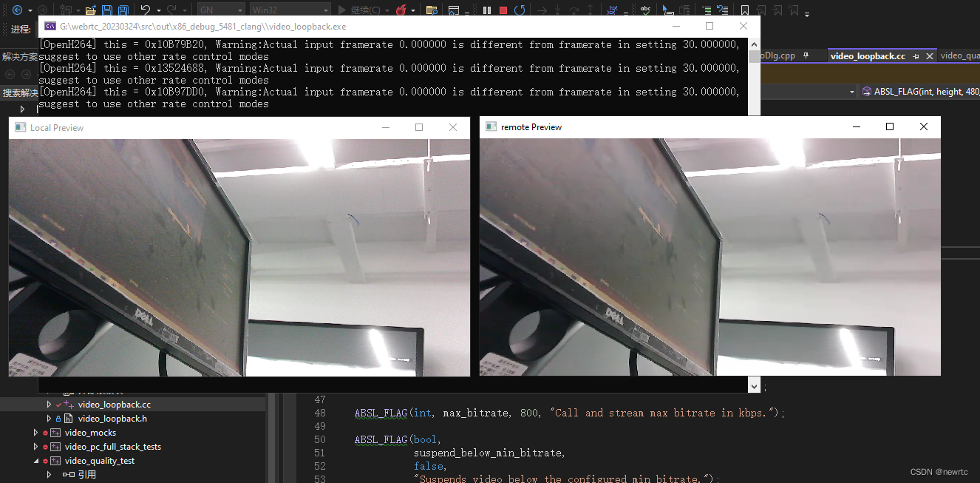Expand the 引用 node under video_quality_test

[x=49, y=474]
